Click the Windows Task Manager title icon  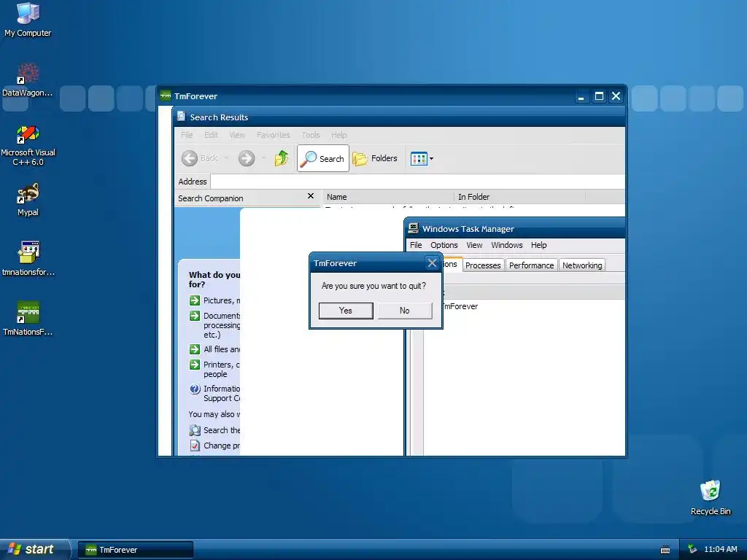click(413, 228)
